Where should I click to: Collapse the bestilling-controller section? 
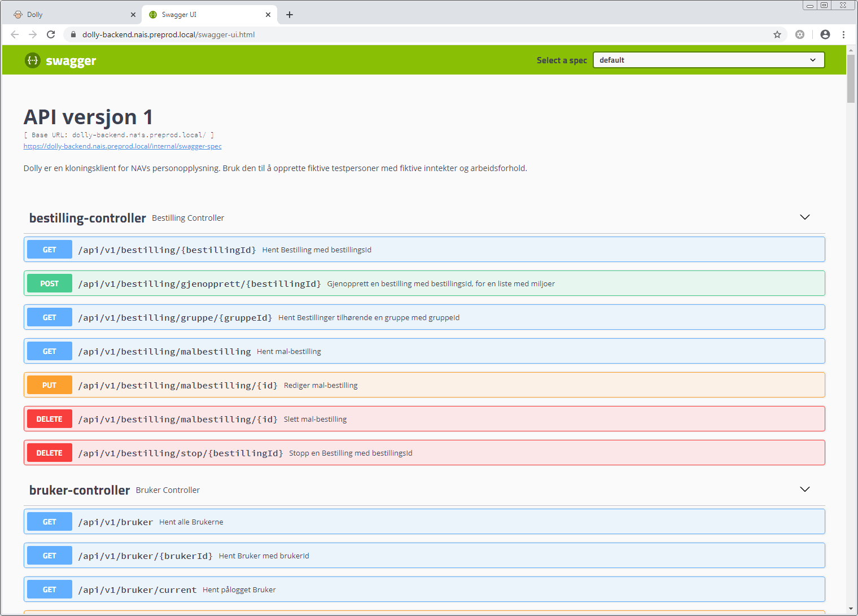point(805,217)
